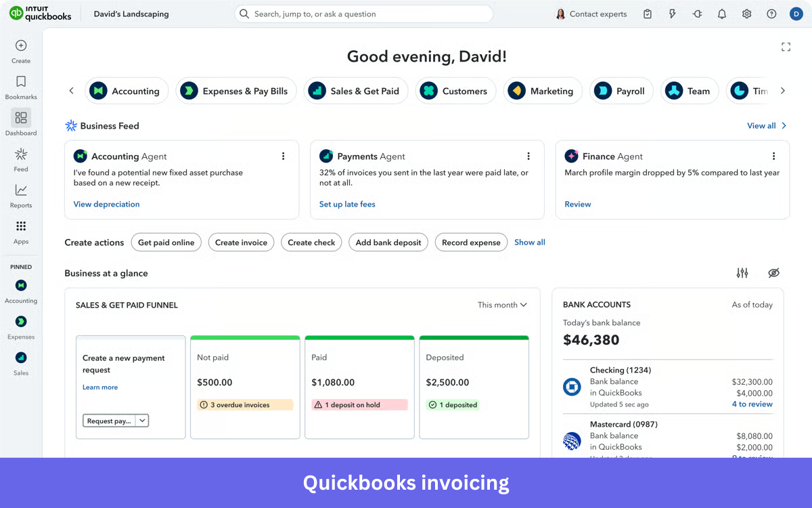The image size is (812, 508).
Task: Select the Marketing category chip
Action: click(x=543, y=91)
